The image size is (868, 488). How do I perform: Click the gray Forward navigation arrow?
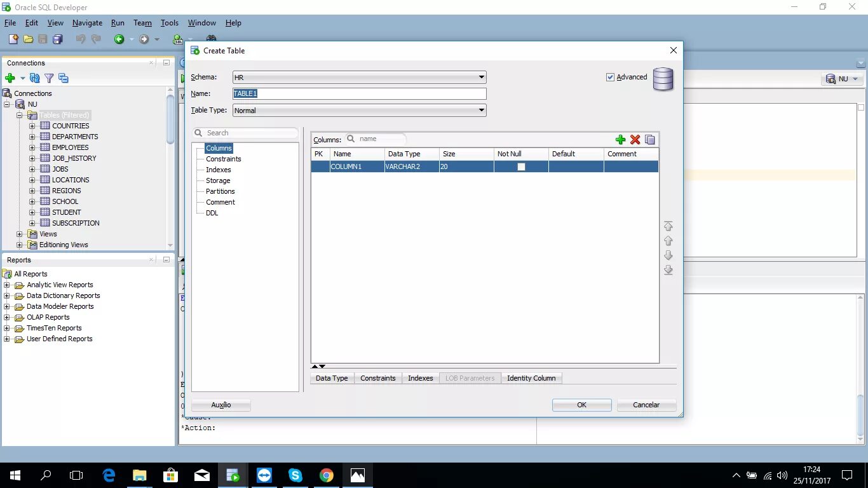[x=144, y=39]
